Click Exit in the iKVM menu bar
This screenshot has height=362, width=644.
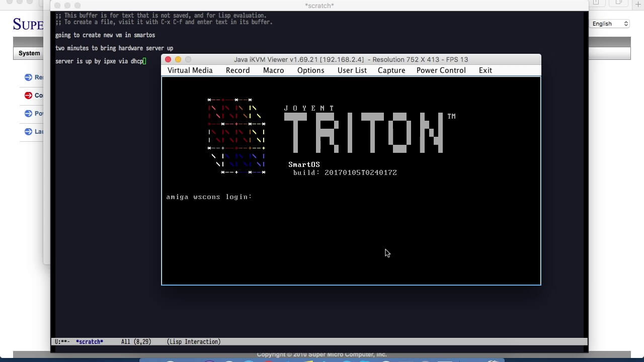(486, 70)
